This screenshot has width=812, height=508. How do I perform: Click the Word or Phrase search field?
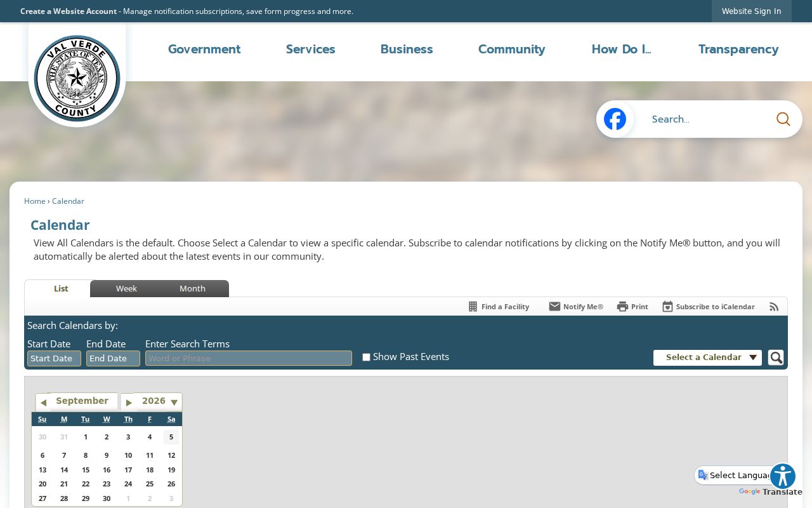point(249,358)
